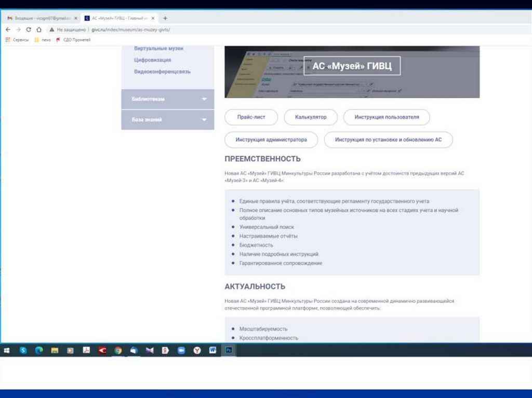Open Инструкция пользователя
The image size is (532, 398).
(387, 117)
